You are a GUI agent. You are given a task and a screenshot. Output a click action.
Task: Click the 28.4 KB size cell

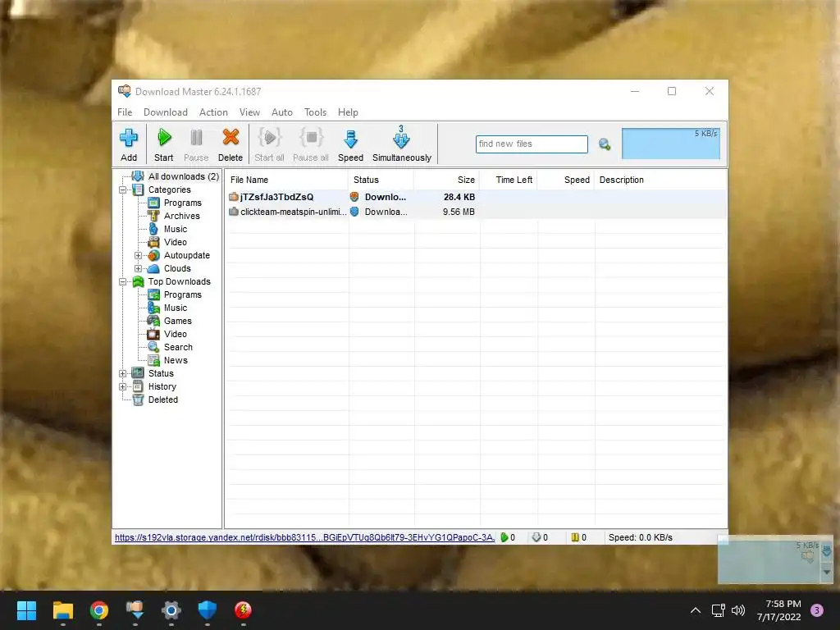(x=459, y=197)
